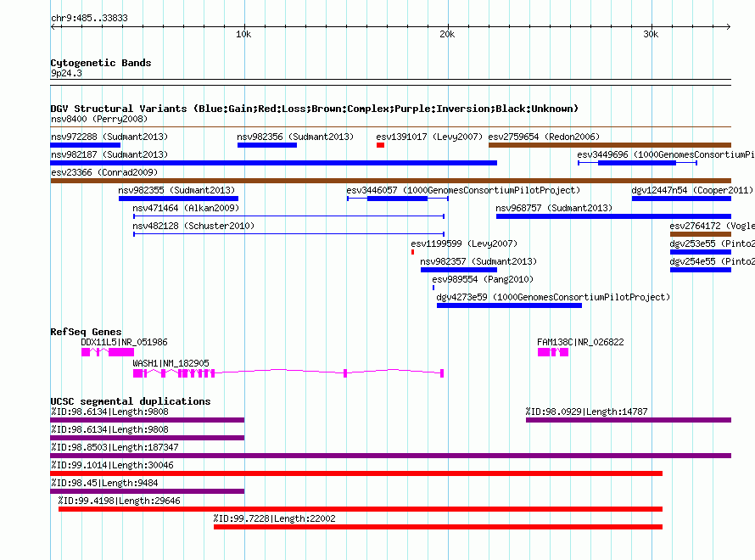Click the Cytogenetic Bands track title
The image size is (755, 560).
tap(101, 63)
